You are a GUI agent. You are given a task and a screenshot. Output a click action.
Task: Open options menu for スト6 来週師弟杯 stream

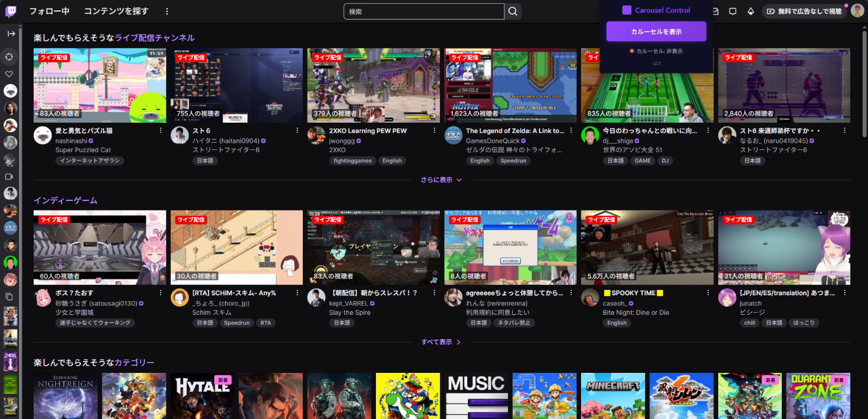pos(845,131)
